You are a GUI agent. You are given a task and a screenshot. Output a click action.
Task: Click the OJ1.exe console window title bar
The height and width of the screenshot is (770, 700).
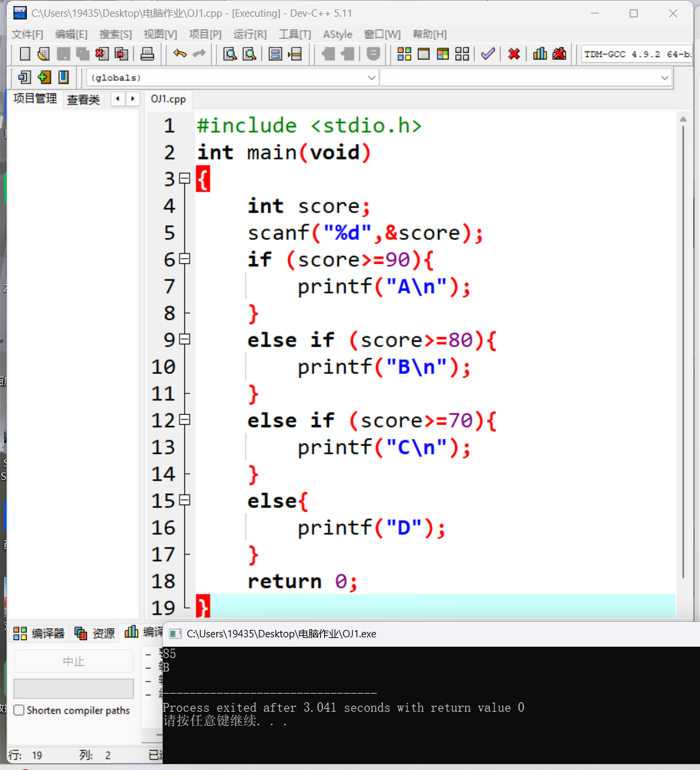click(431, 634)
